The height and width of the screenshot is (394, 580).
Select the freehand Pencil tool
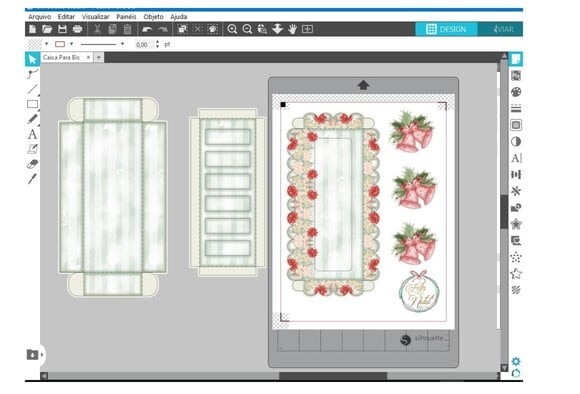[x=33, y=119]
